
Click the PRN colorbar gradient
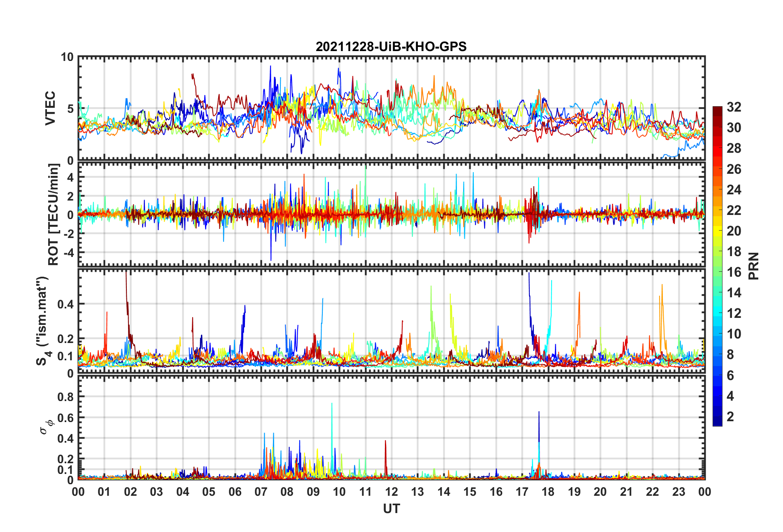(x=718, y=266)
